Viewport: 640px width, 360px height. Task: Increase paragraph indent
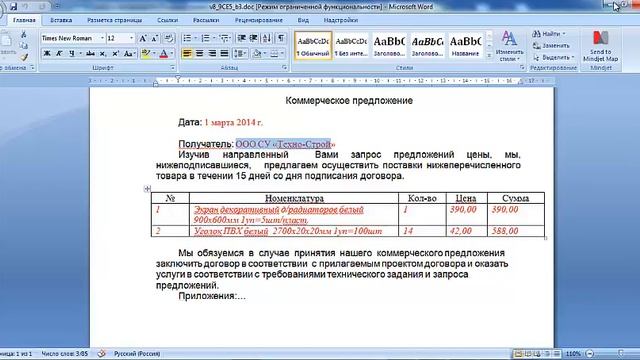pos(254,38)
